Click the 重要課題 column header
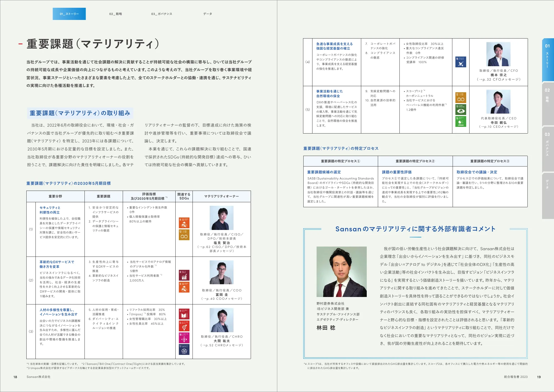554x392 pixels. [x=104, y=196]
